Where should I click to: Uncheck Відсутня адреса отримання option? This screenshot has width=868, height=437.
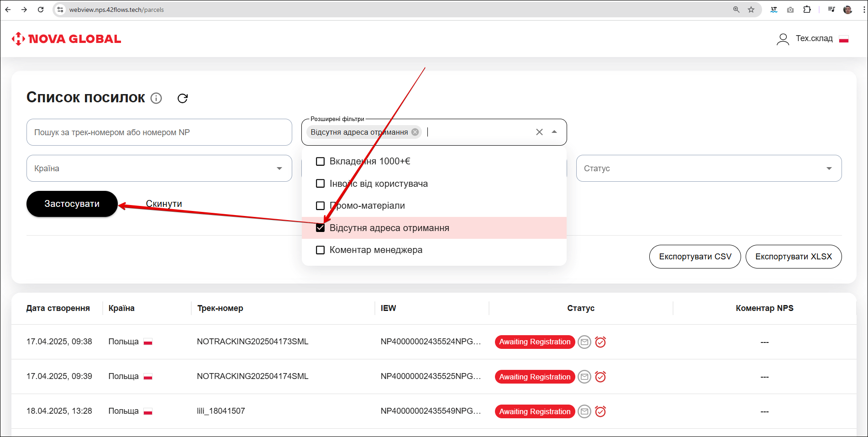click(x=321, y=228)
